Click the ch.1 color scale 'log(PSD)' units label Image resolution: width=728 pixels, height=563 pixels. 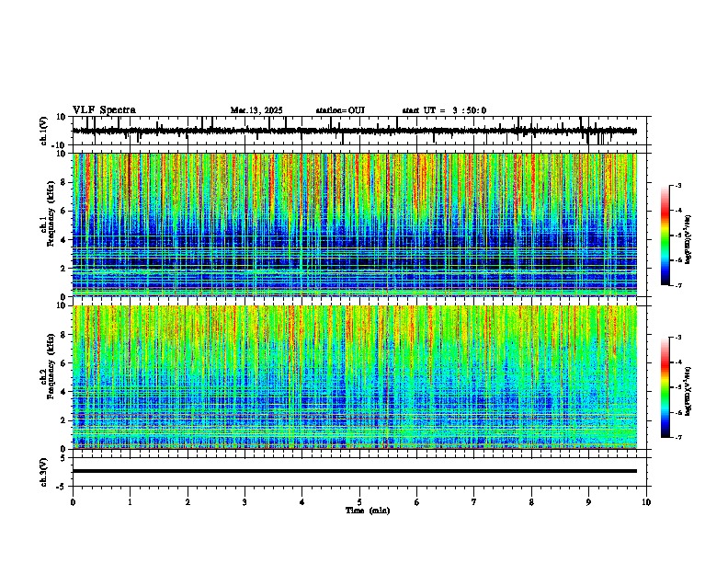[688, 240]
